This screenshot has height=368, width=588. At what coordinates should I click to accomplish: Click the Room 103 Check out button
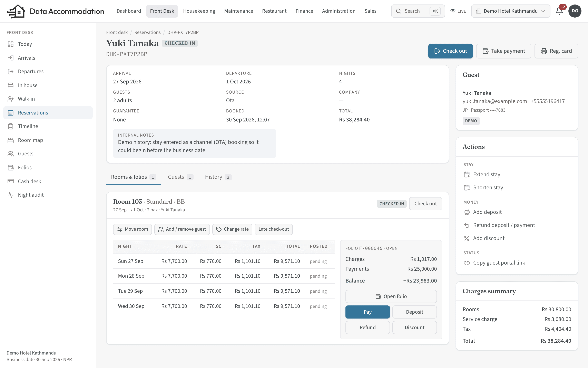click(x=425, y=204)
